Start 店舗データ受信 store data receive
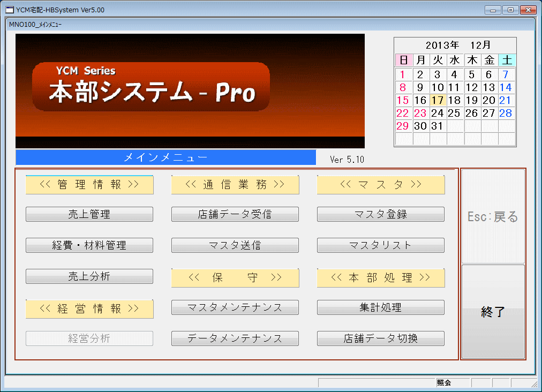 [235, 214]
